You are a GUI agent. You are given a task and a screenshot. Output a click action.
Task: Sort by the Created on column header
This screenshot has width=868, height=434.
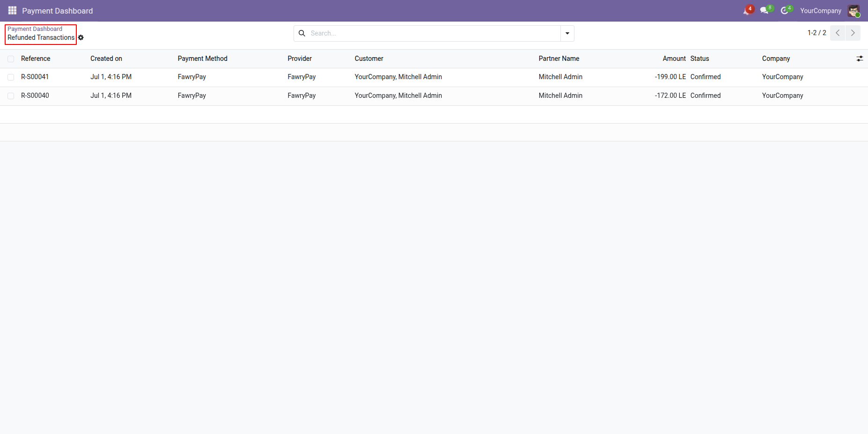click(106, 59)
